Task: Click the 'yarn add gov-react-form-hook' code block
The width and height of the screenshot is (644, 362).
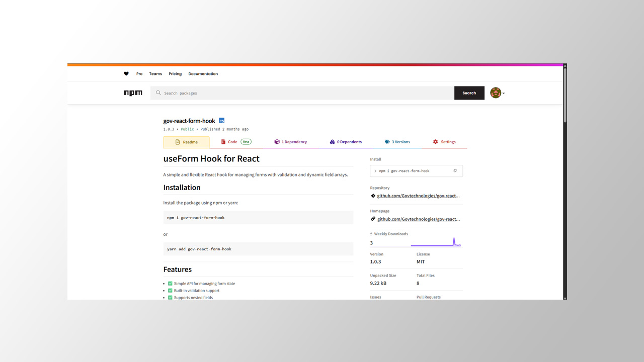Action: pos(258,249)
